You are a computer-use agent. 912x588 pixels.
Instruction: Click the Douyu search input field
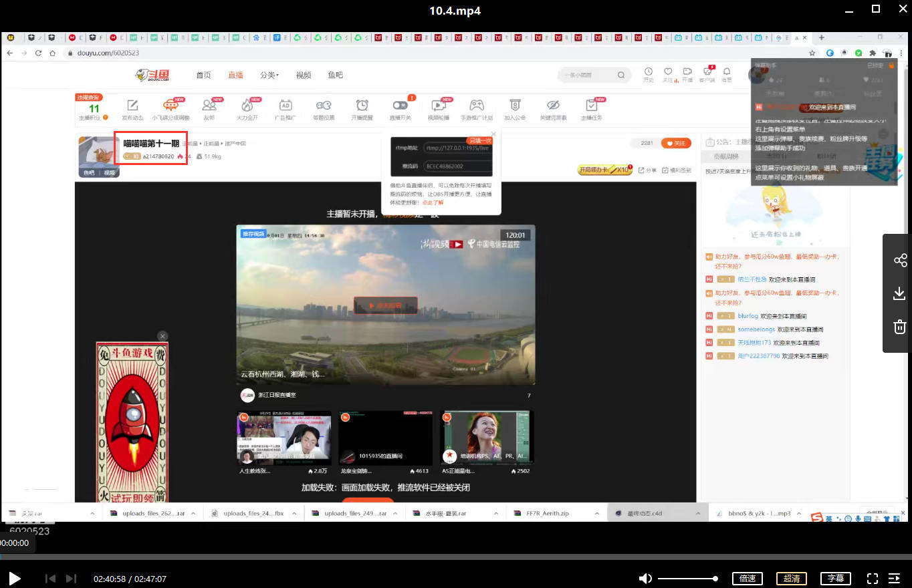pyautogui.click(x=587, y=76)
